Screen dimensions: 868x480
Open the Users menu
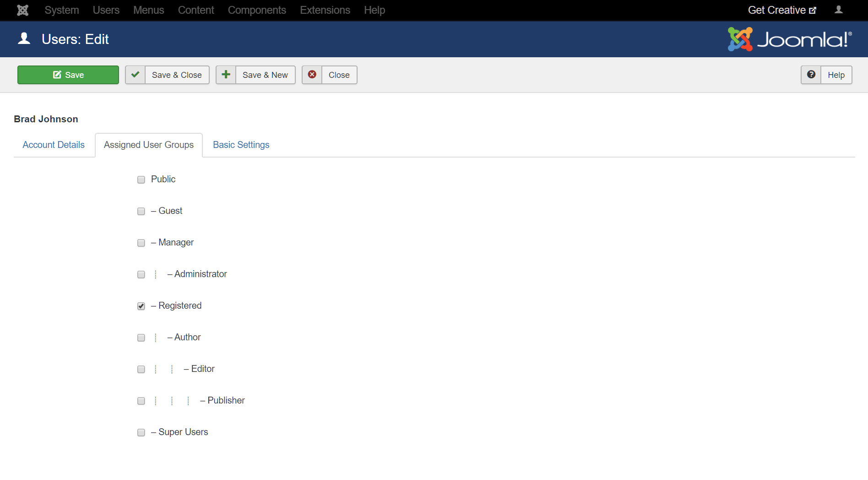click(106, 10)
